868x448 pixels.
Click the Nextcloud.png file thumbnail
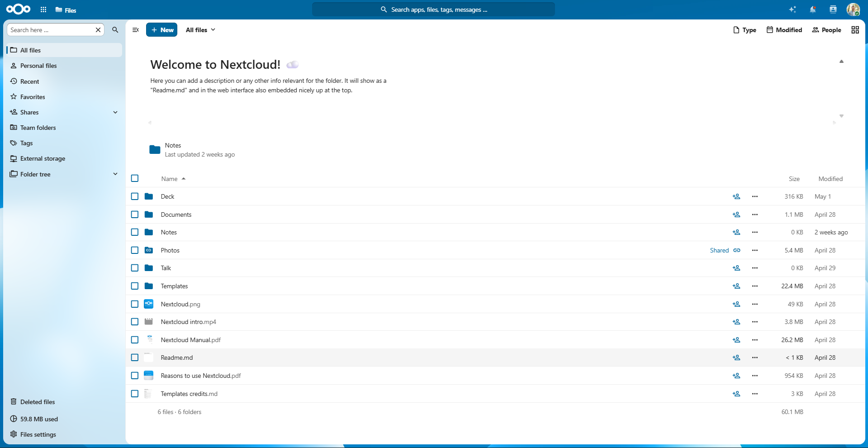pos(149,304)
